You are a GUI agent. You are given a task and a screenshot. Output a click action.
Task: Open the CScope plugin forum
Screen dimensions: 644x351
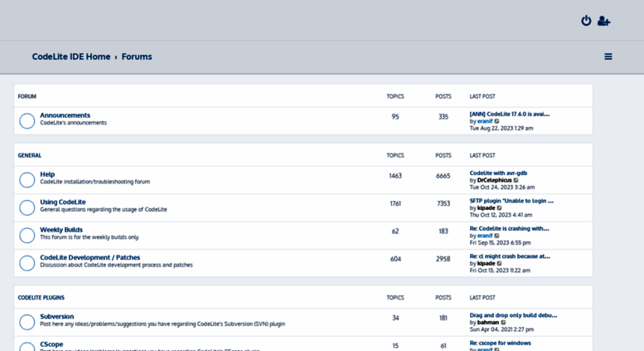click(x=51, y=344)
